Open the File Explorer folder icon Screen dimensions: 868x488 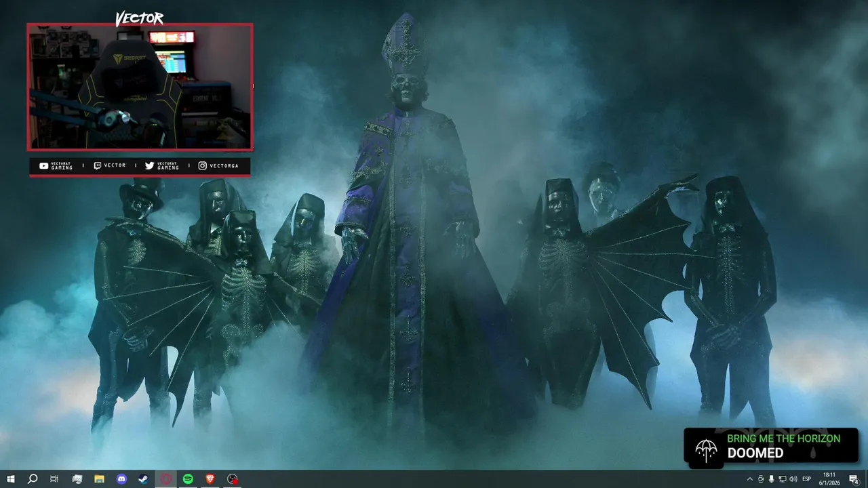click(99, 479)
